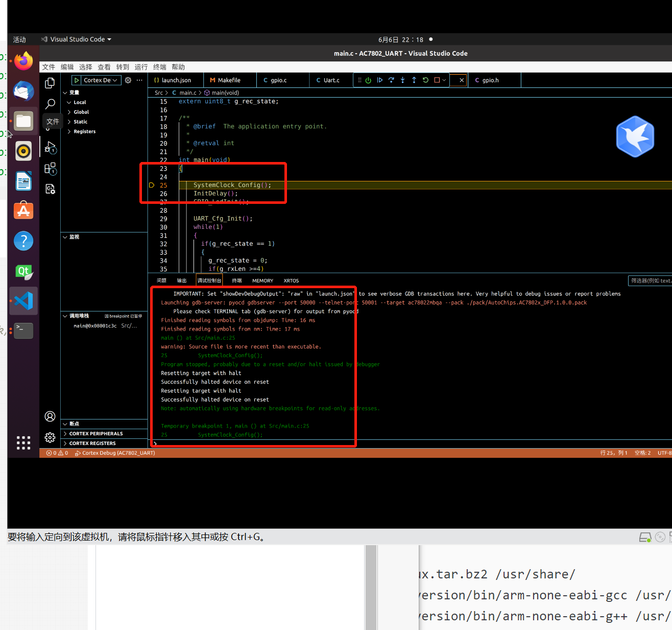Switch to the launch.json editor tab
This screenshot has width=672, height=630.
click(x=176, y=80)
